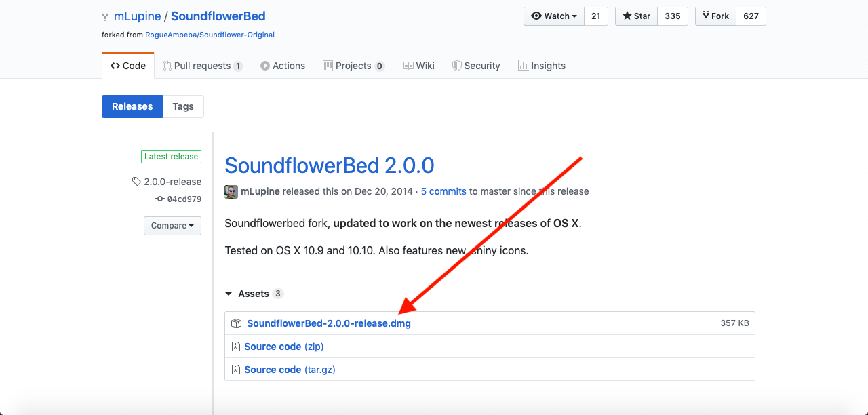Image resolution: width=868 pixels, height=415 pixels.
Task: Click the Projects counter badge showing 0
Action: tap(380, 66)
